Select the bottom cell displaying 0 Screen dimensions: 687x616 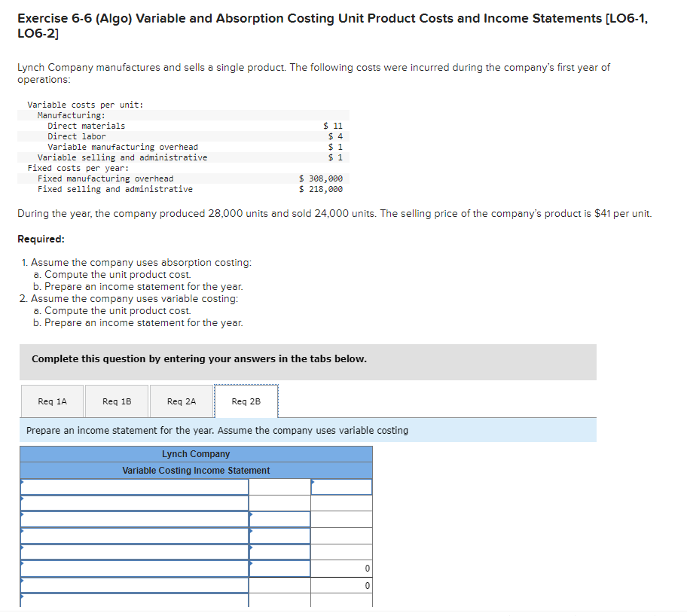(341, 584)
